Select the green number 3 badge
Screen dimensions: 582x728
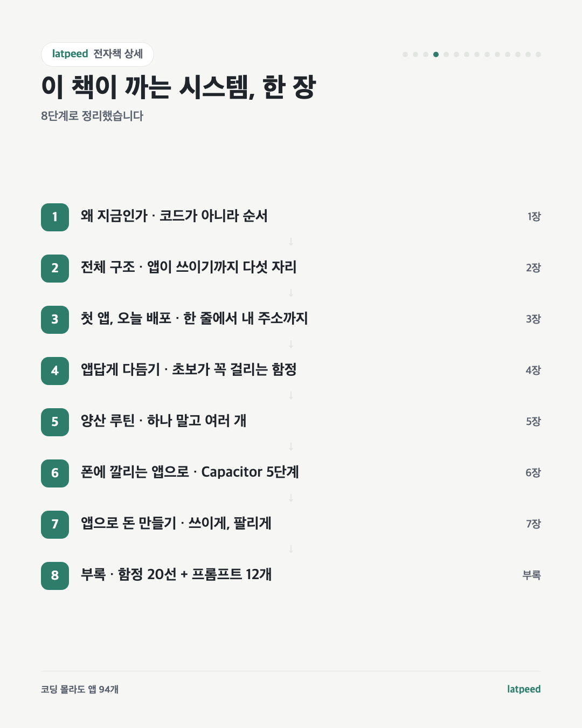tap(55, 320)
